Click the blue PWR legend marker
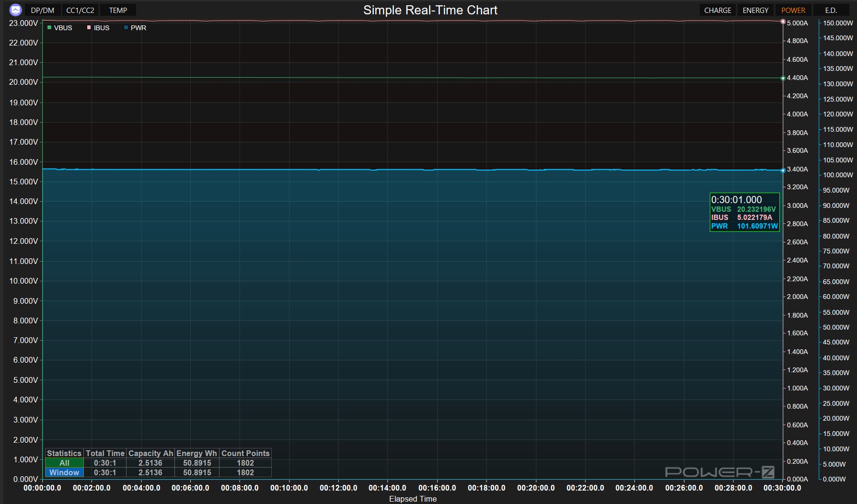The image size is (857, 504). coord(126,28)
